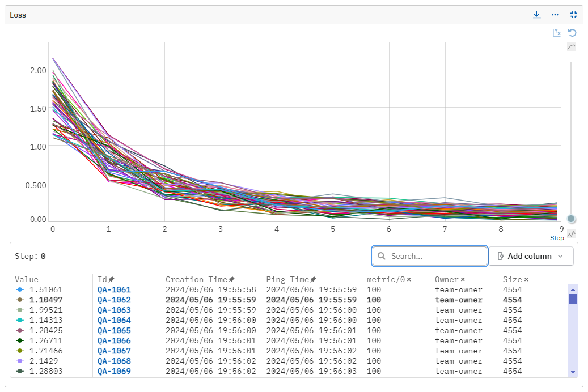Reset the chart zoom
The width and height of the screenshot is (588, 392).
pyautogui.click(x=572, y=32)
